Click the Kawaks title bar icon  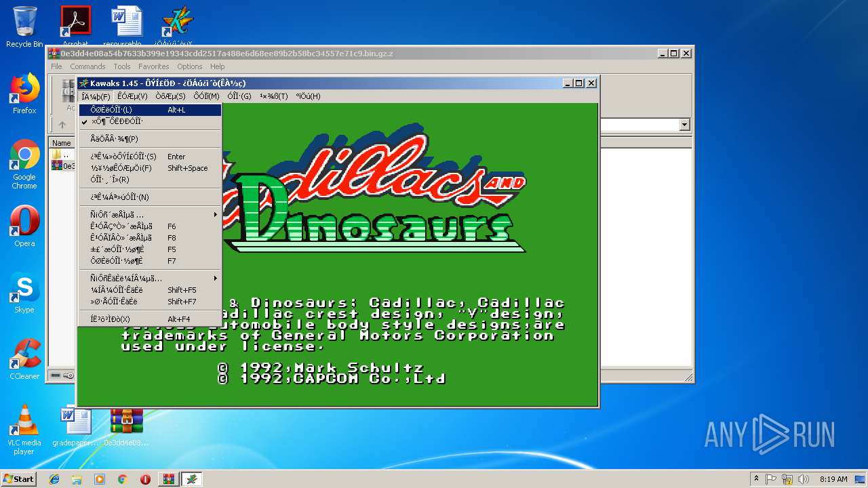click(84, 83)
